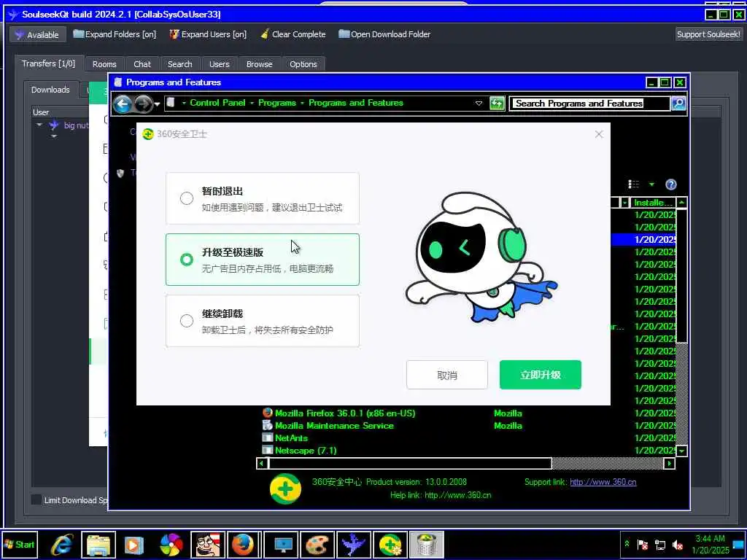The width and height of the screenshot is (747, 560).
Task: Select the 升级至极速版 radio option
Action: [187, 260]
